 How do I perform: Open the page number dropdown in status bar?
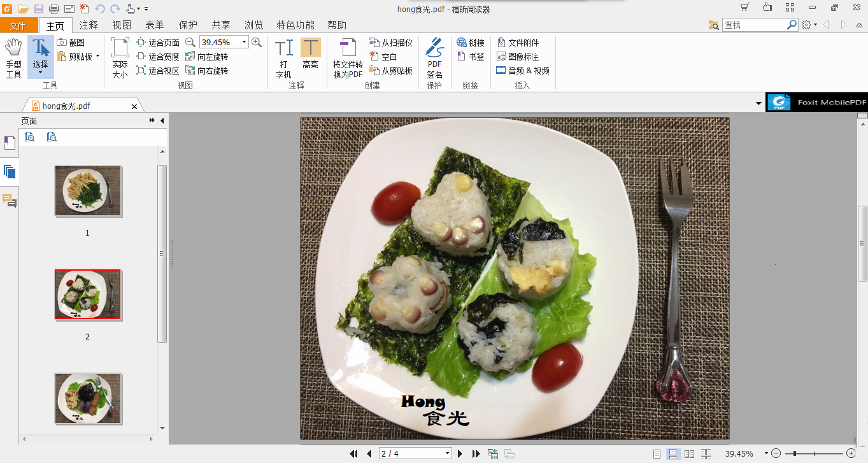tap(448, 454)
